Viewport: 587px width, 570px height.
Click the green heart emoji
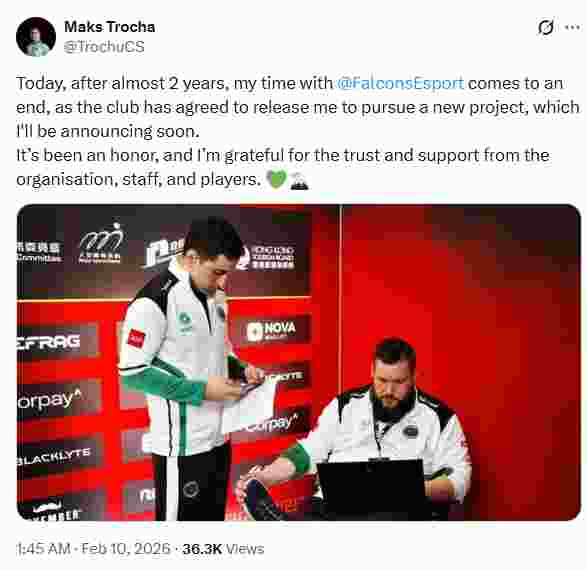coord(277,179)
